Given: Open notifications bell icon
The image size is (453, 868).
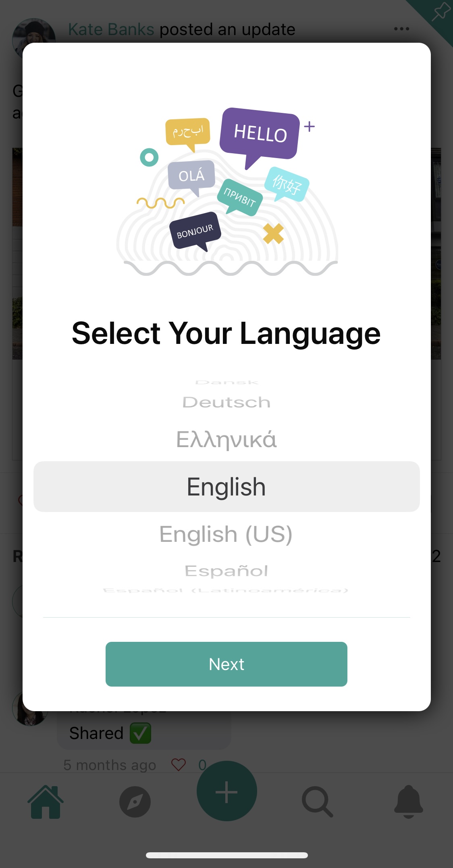Looking at the screenshot, I should coord(409,801).
